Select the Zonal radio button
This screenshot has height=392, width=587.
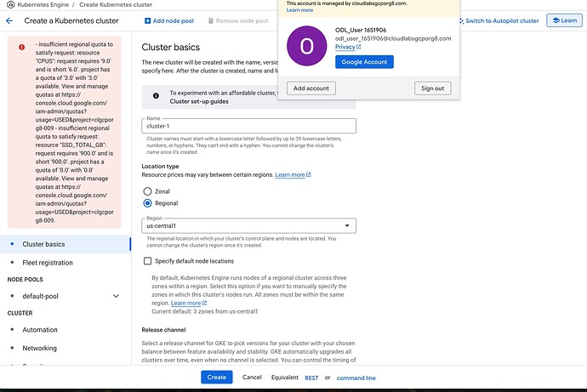(x=147, y=191)
